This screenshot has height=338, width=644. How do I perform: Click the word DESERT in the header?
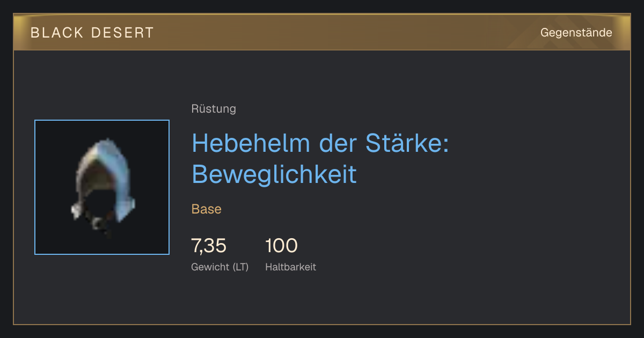(122, 33)
